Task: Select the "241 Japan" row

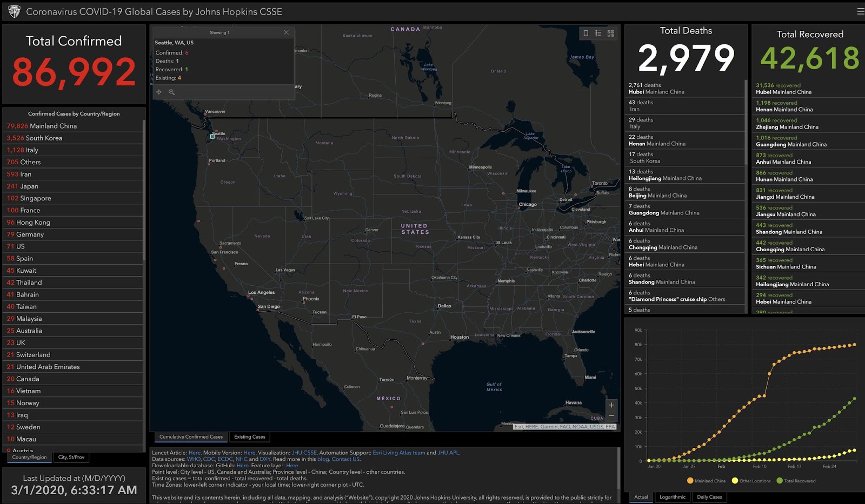Action: click(x=72, y=186)
